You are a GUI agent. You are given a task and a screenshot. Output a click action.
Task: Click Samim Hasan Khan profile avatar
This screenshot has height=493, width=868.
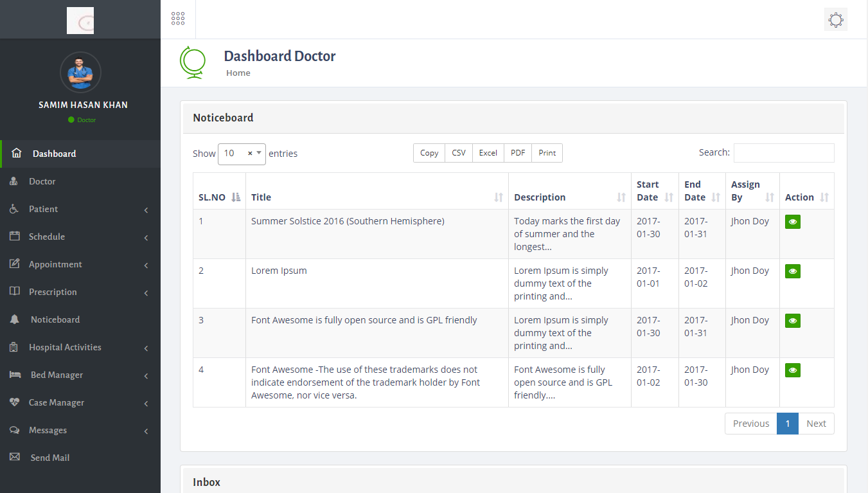click(80, 72)
